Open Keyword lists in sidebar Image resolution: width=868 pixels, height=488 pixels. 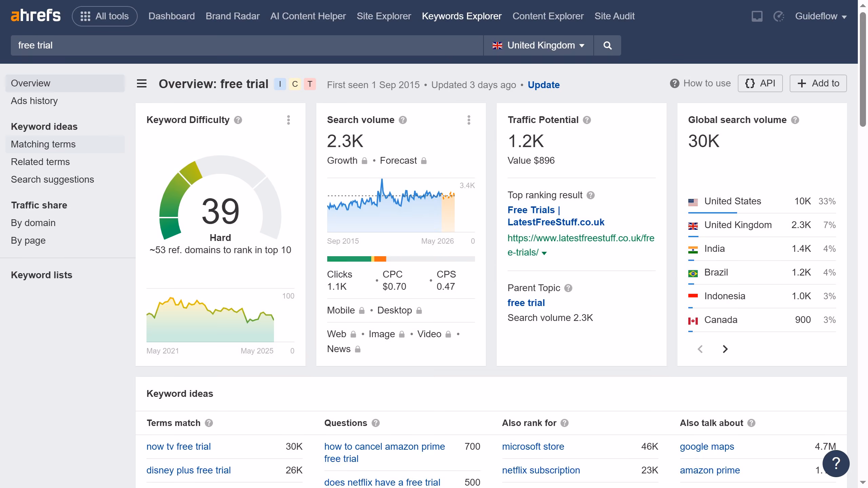[41, 275]
